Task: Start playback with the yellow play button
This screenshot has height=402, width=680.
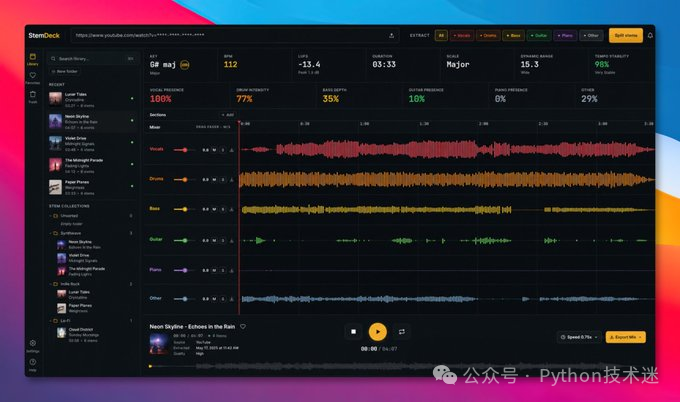Action: (x=378, y=332)
